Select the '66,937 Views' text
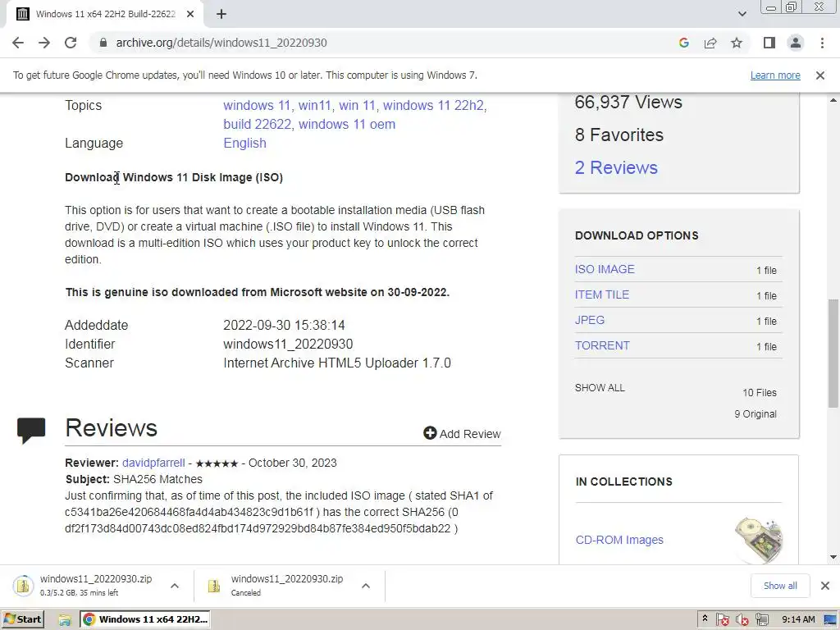The width and height of the screenshot is (840, 630). (x=628, y=102)
